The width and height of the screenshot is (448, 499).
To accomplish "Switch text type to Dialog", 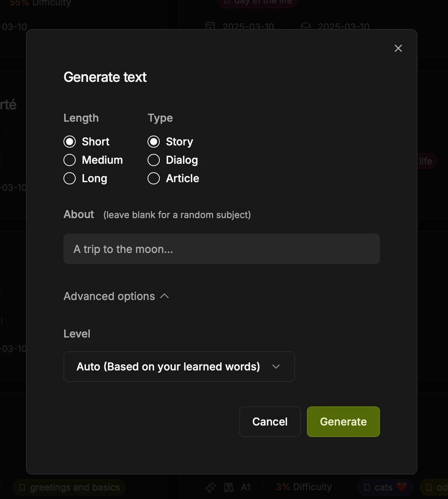I will coord(154,160).
